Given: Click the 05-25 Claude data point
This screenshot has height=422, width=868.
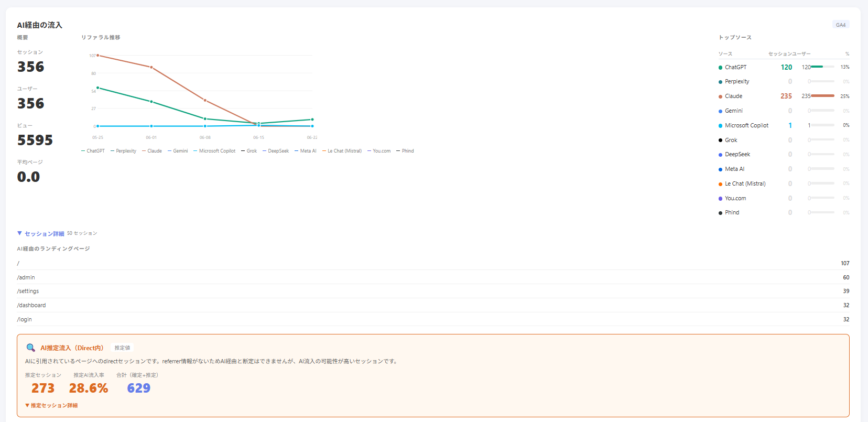Looking at the screenshot, I should [x=97, y=55].
